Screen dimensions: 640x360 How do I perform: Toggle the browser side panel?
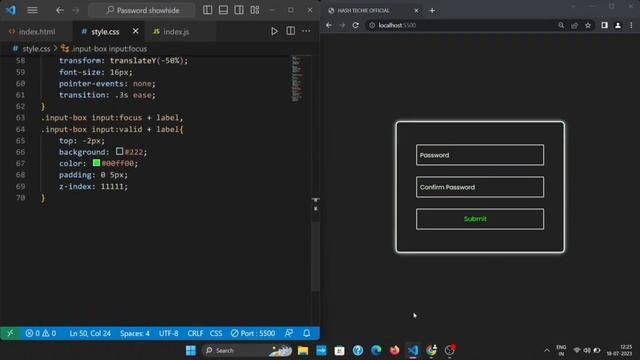[x=604, y=25]
